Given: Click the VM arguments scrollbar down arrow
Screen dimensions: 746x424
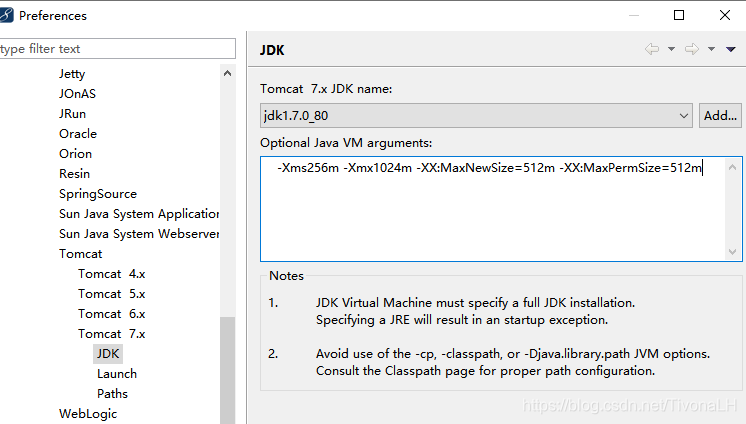Looking at the screenshot, I should 733,252.
